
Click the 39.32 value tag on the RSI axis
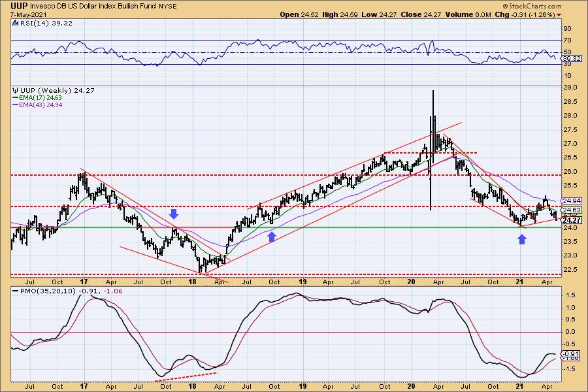click(x=572, y=59)
